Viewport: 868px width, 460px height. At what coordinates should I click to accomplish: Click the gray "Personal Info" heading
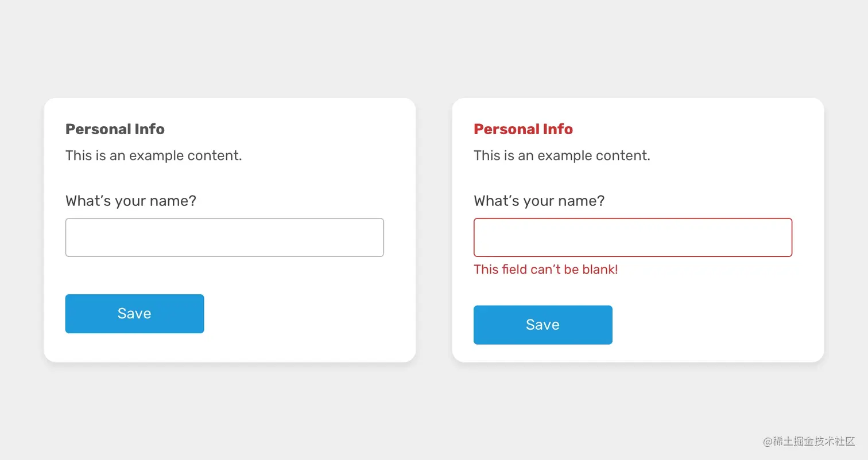click(115, 129)
